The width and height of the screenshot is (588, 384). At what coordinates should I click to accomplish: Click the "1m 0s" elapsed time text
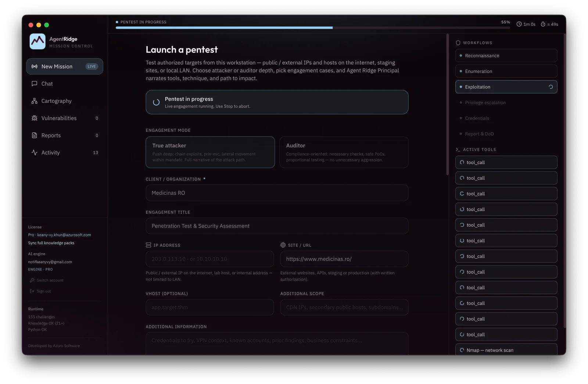(x=529, y=25)
